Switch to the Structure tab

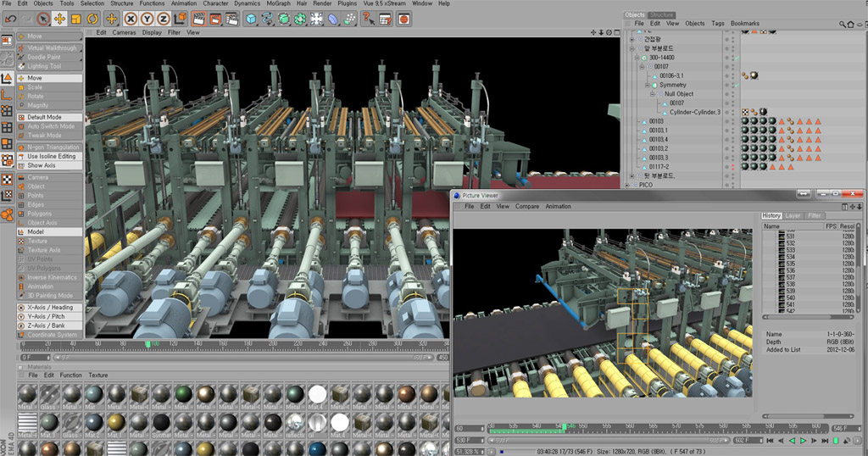click(x=661, y=15)
